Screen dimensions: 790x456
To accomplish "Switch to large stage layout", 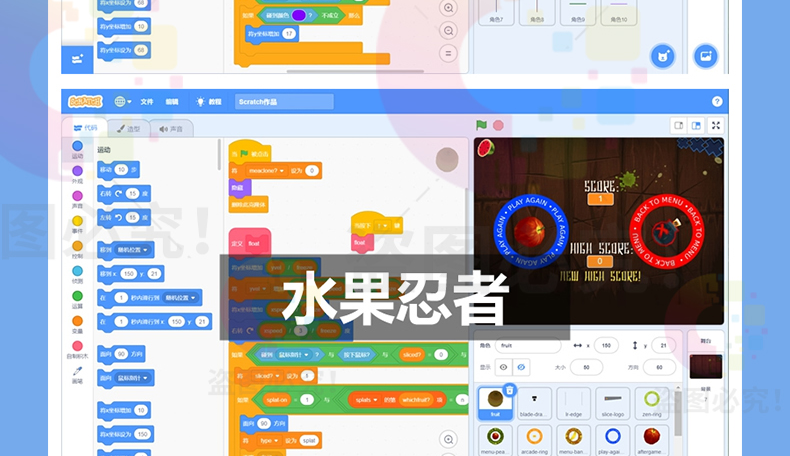I will click(696, 125).
